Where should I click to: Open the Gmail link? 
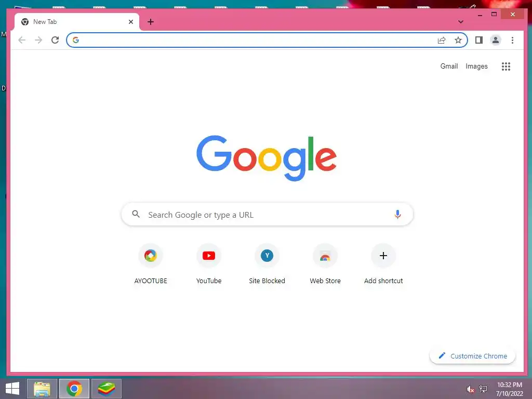[449, 66]
